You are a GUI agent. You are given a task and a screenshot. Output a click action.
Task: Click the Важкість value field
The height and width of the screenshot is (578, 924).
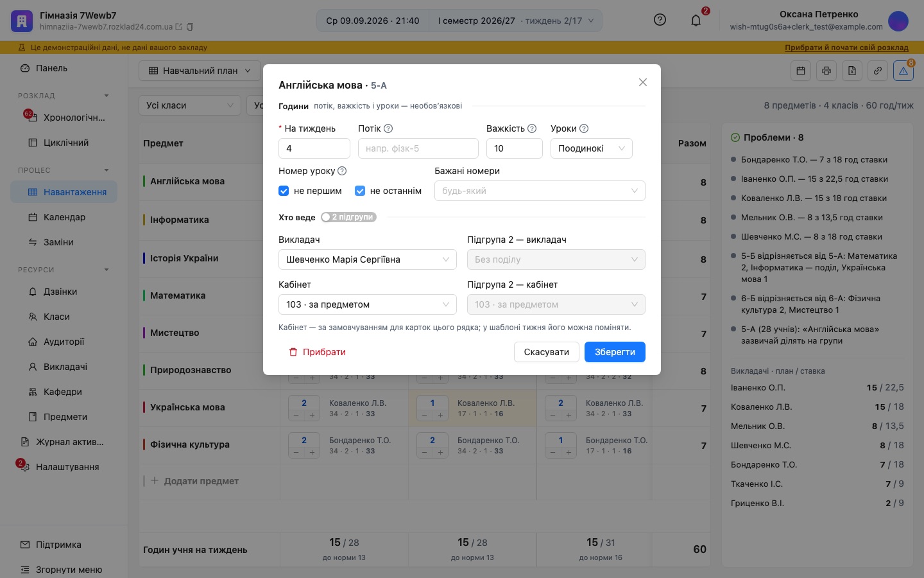[x=515, y=148]
